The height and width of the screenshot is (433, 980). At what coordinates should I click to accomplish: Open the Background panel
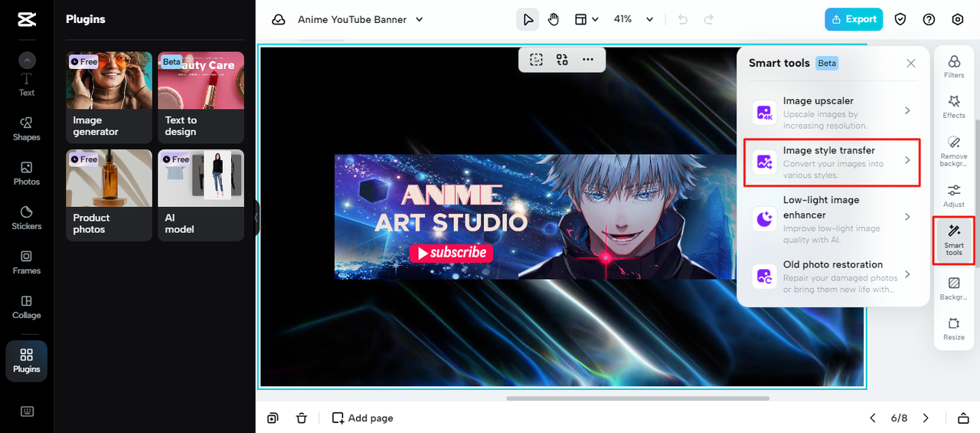pyautogui.click(x=954, y=289)
